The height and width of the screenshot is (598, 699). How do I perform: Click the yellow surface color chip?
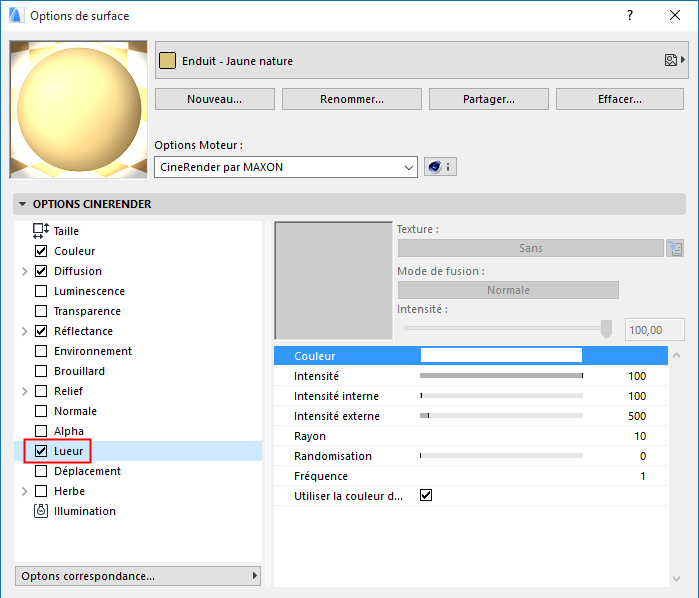click(x=168, y=61)
